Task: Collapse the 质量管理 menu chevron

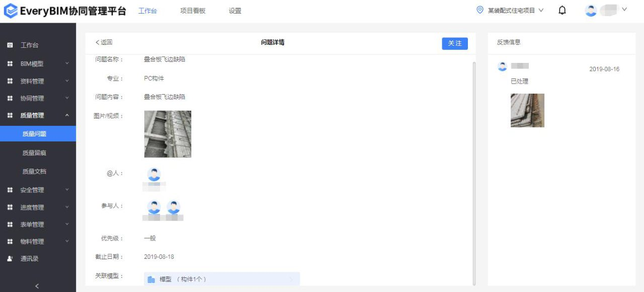Action: coord(67,115)
